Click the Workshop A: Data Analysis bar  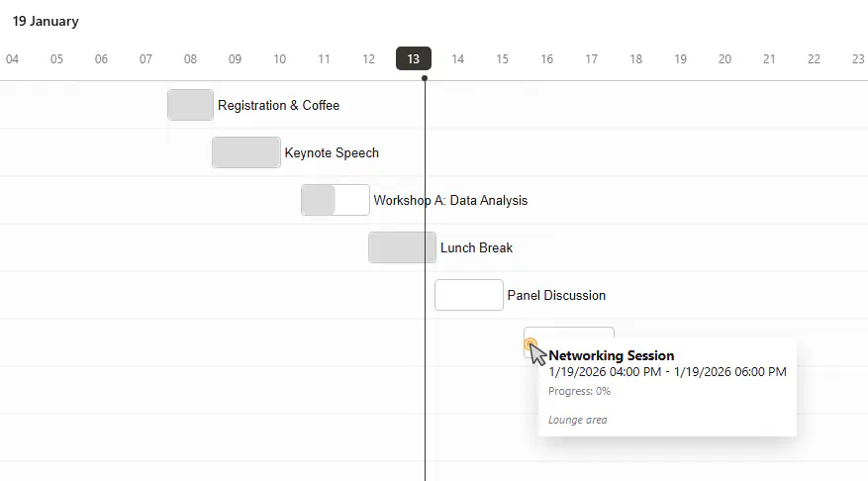pos(335,200)
